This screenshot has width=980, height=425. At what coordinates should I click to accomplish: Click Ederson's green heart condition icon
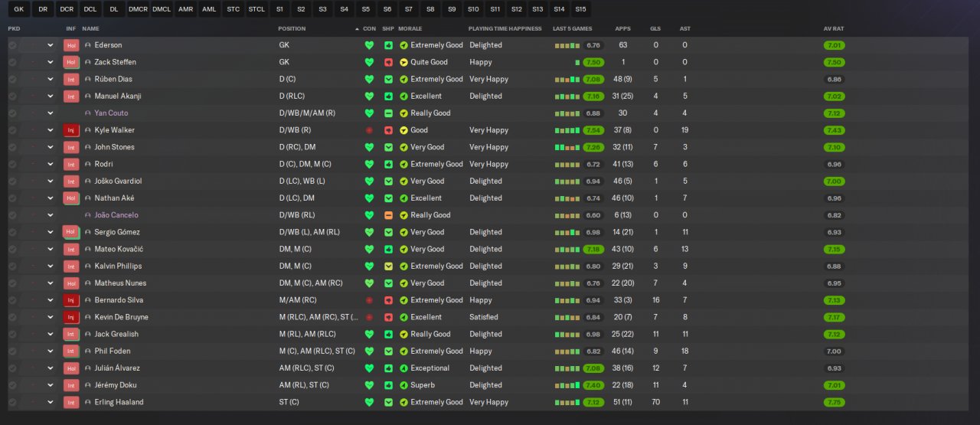tap(369, 45)
